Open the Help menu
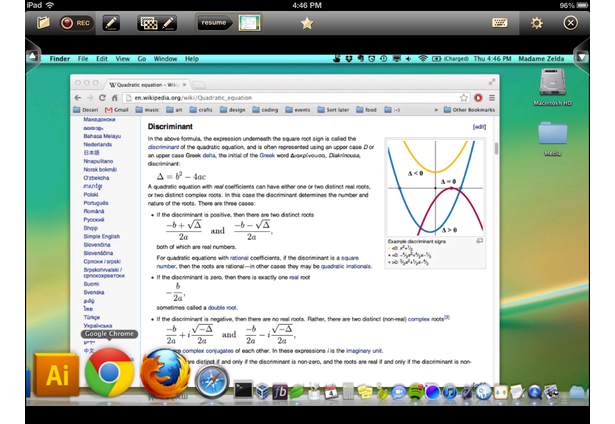Screen dimensions: 615x424 pos(192,59)
